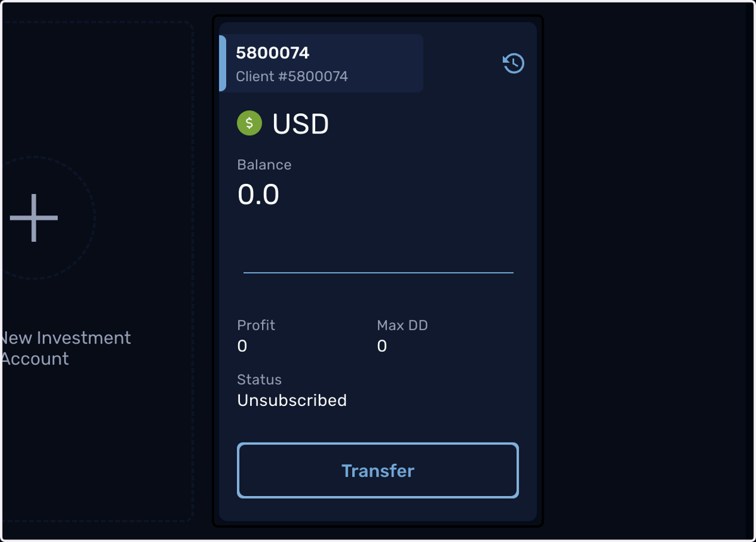Click the Max DD label
The width and height of the screenshot is (756, 542).
[x=402, y=325]
